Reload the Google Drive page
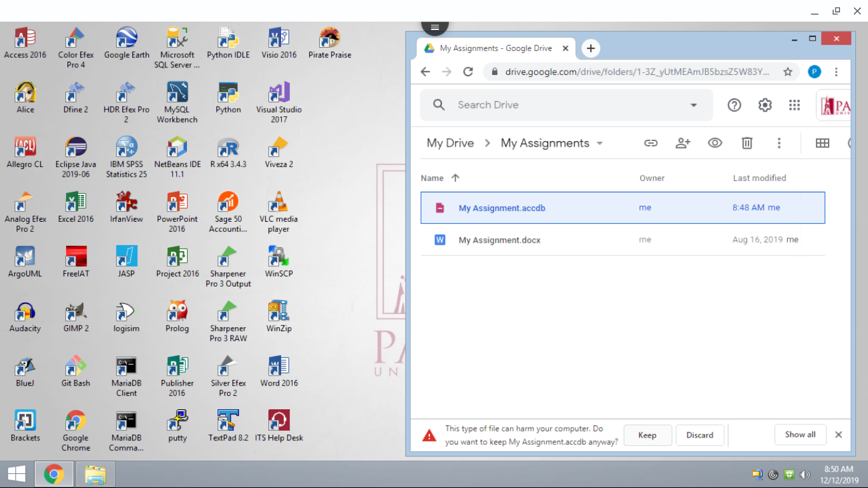868x488 pixels. click(x=468, y=72)
